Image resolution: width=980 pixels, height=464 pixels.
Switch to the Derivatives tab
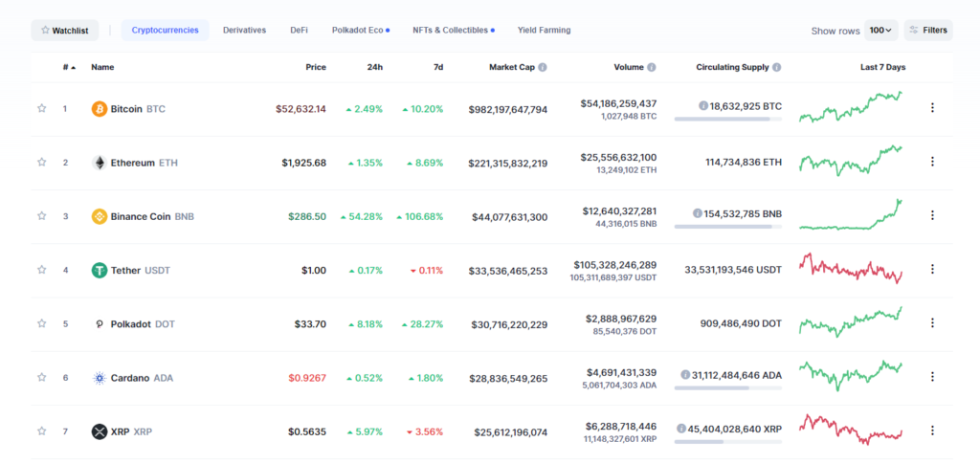244,30
